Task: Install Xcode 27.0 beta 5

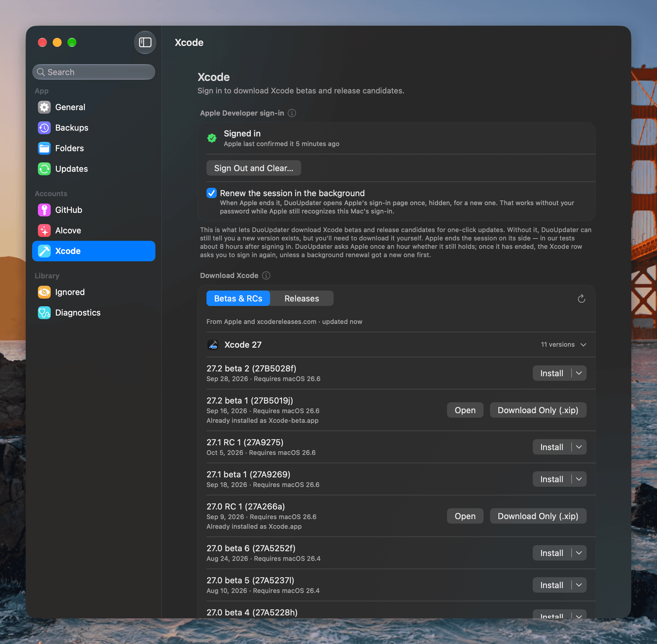Action: [552, 585]
